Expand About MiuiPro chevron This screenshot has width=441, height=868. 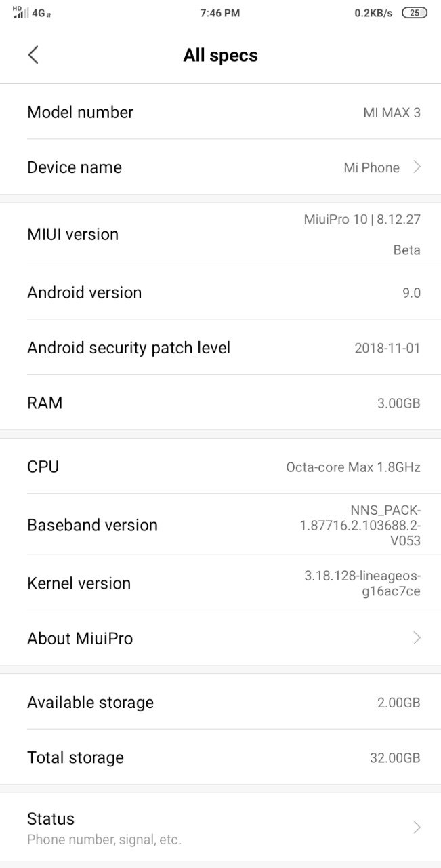point(417,637)
